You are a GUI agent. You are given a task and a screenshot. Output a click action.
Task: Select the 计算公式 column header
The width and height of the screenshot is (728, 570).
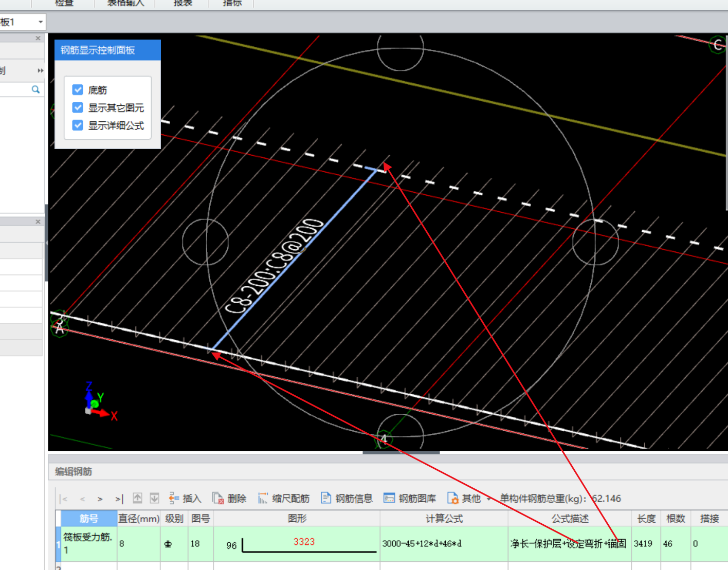tap(444, 519)
